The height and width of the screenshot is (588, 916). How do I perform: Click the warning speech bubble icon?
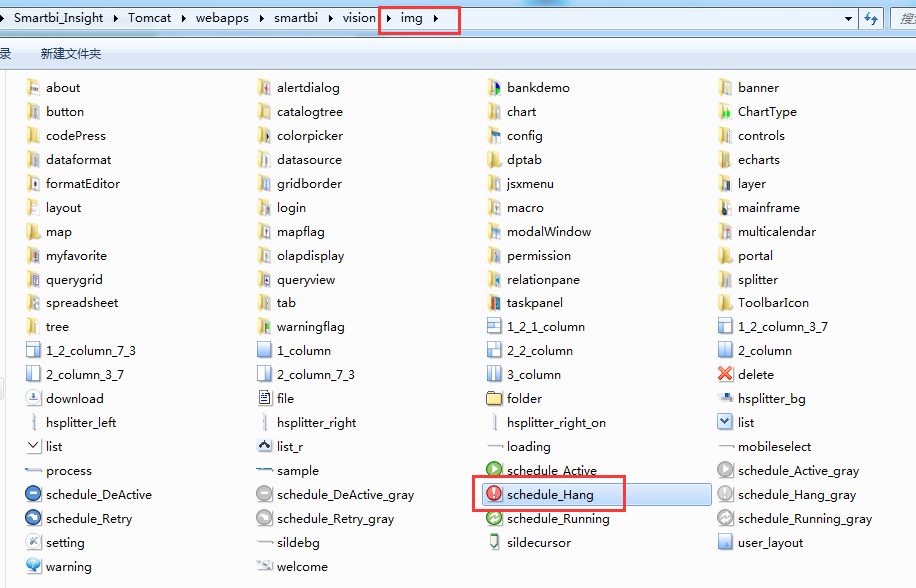[33, 566]
